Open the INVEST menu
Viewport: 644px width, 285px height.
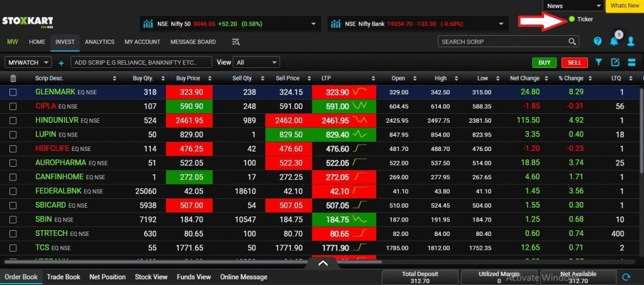(65, 42)
